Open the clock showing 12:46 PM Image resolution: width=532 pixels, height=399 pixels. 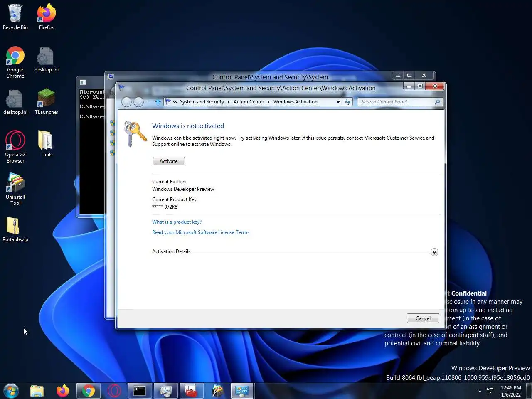pyautogui.click(x=511, y=391)
